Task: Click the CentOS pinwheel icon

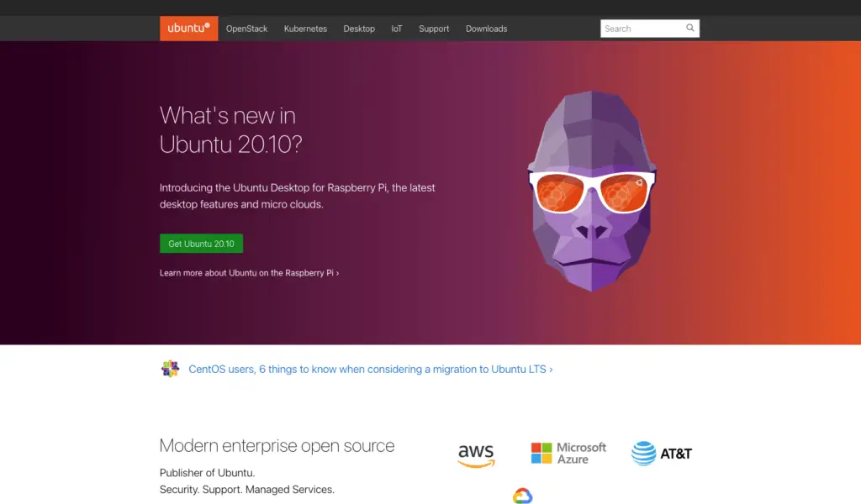Action: click(x=170, y=369)
